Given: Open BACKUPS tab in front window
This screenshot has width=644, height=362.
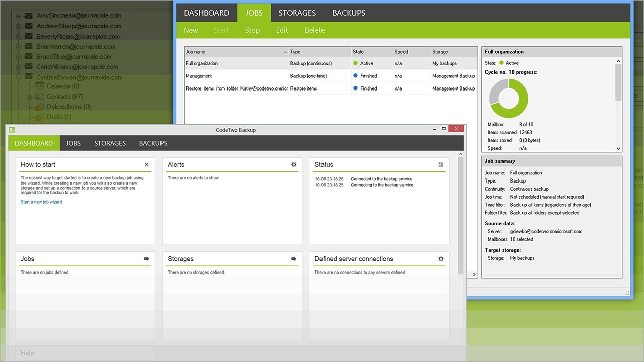Looking at the screenshot, I should coord(153,143).
